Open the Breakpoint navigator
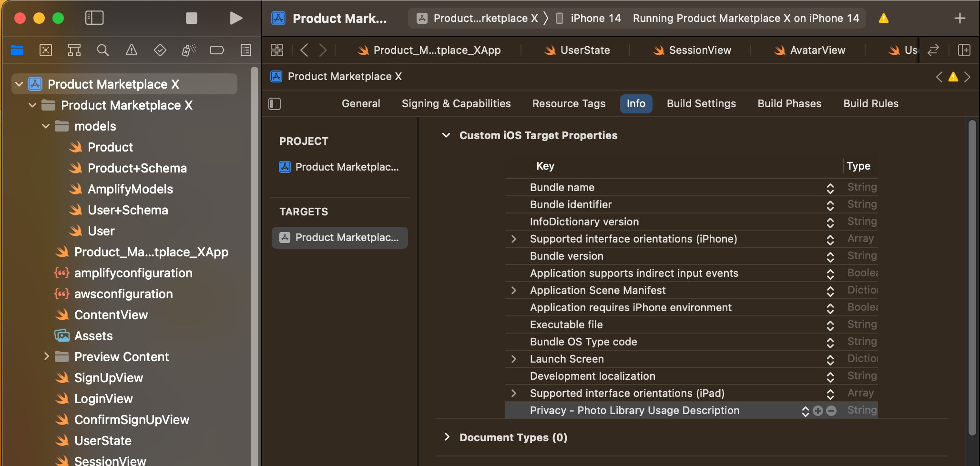The width and height of the screenshot is (980, 466). (217, 50)
